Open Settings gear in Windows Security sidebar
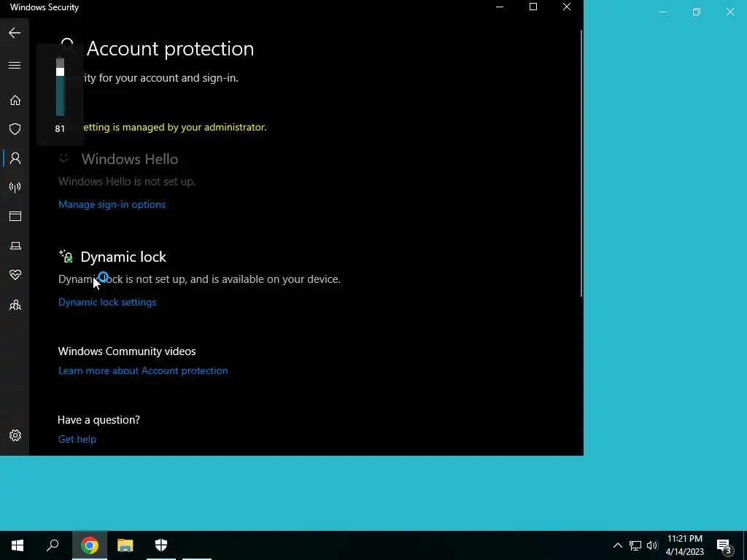 15,435
